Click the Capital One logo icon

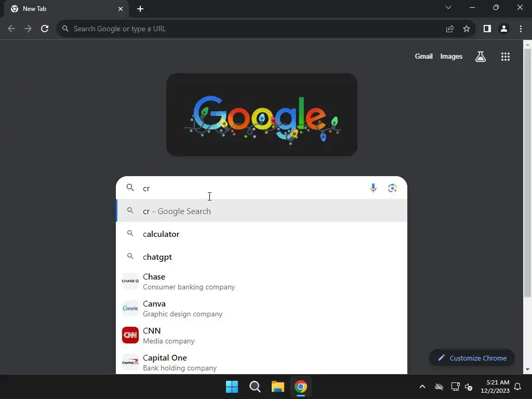(130, 362)
